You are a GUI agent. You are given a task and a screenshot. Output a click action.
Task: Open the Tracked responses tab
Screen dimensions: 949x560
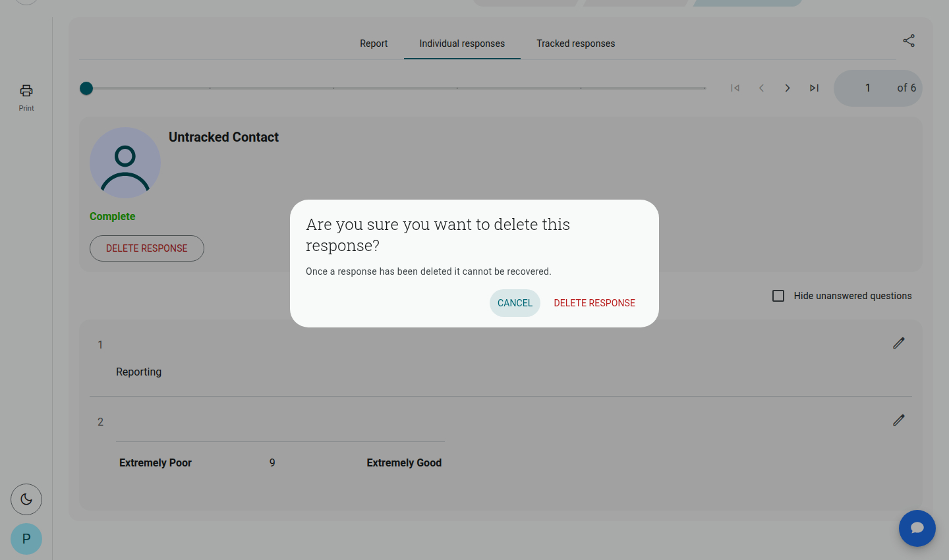(576, 43)
